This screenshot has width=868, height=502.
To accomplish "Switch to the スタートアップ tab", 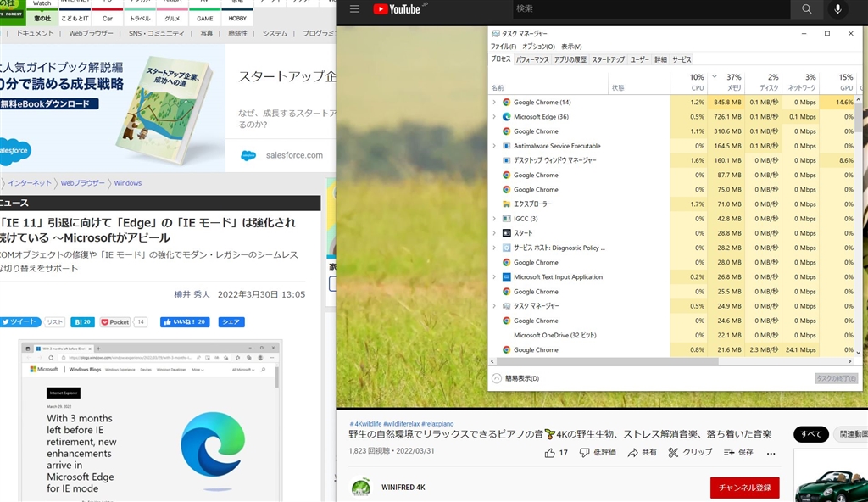I will tap(608, 60).
